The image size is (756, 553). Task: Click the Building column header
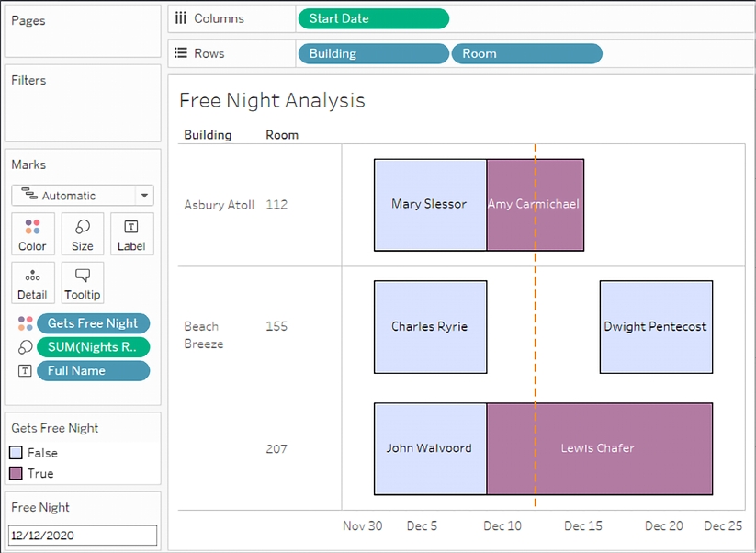208,135
